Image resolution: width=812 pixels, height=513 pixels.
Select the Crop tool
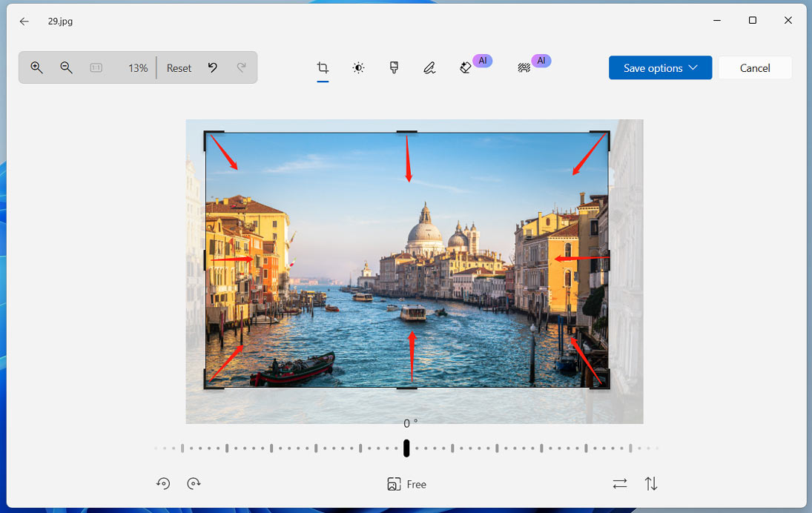click(322, 67)
